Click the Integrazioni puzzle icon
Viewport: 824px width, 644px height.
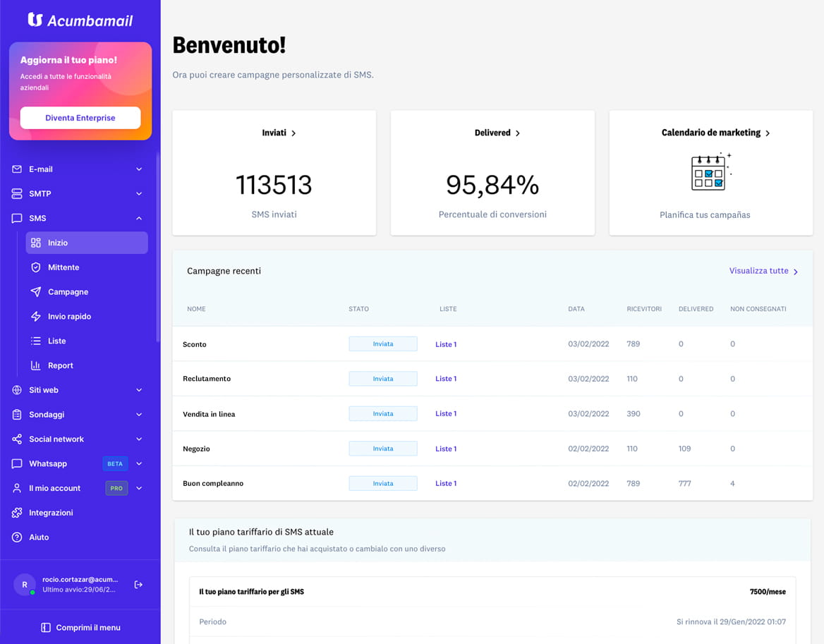coord(17,513)
